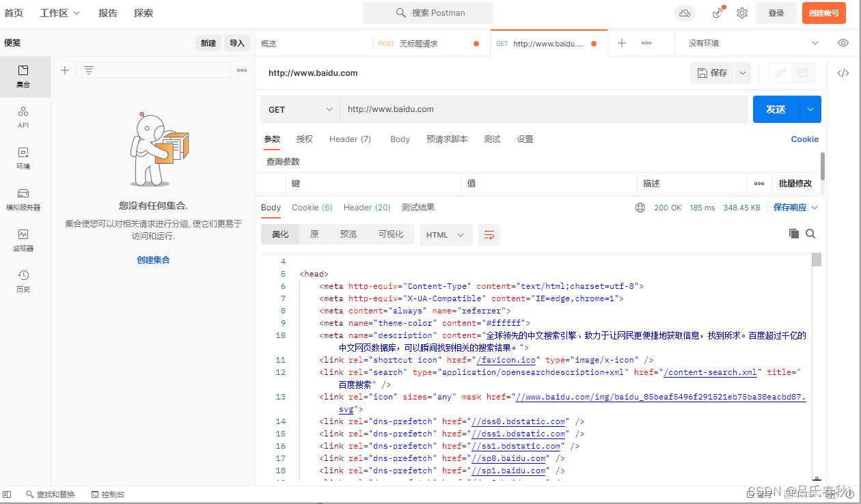The height and width of the screenshot is (504, 861).
Task: Open the History sidebar section
Action: click(x=23, y=281)
